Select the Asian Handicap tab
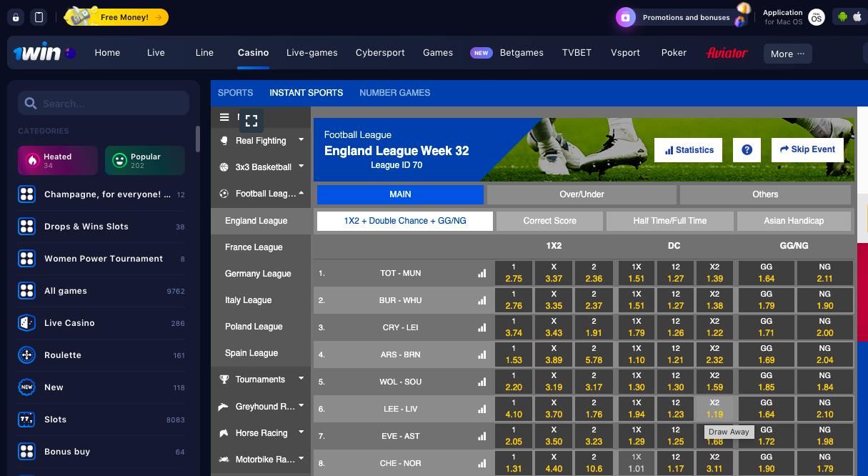This screenshot has height=476, width=868. click(x=794, y=221)
